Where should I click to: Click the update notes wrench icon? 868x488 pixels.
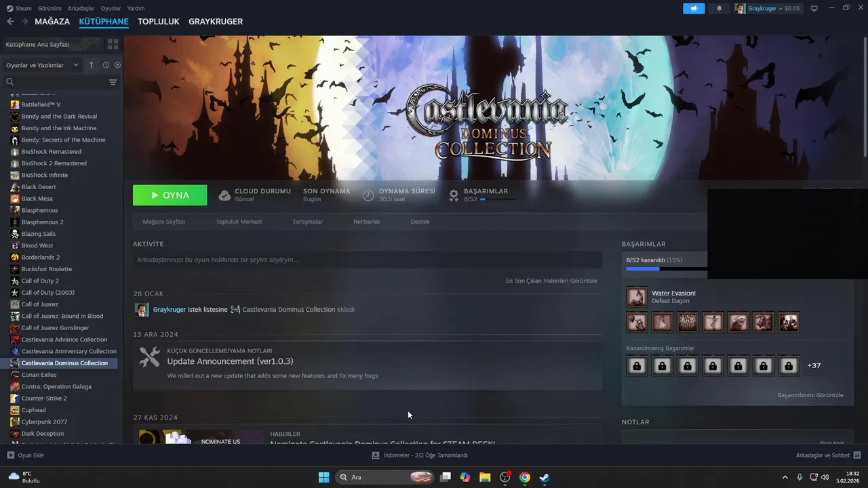[x=149, y=357]
